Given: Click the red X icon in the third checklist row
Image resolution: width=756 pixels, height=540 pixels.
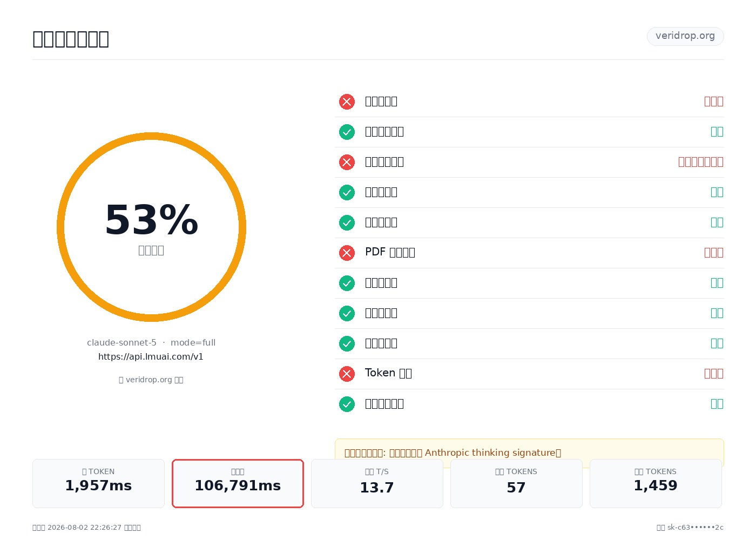Looking at the screenshot, I should (347, 162).
